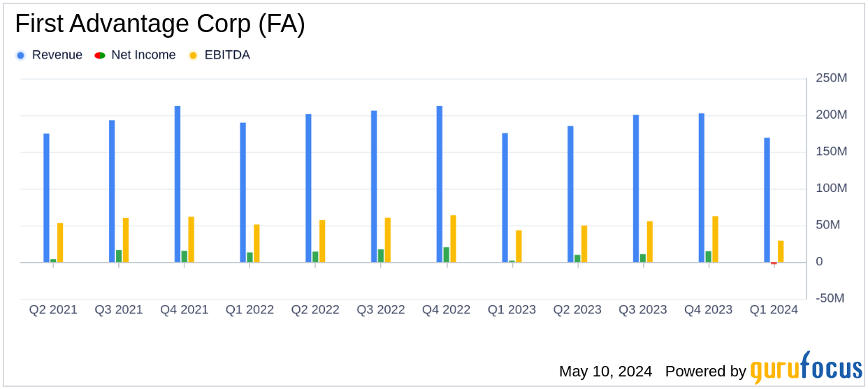This screenshot has height=389, width=868.
Task: Click the Q2 2021 Revenue bar
Action: coord(46,198)
